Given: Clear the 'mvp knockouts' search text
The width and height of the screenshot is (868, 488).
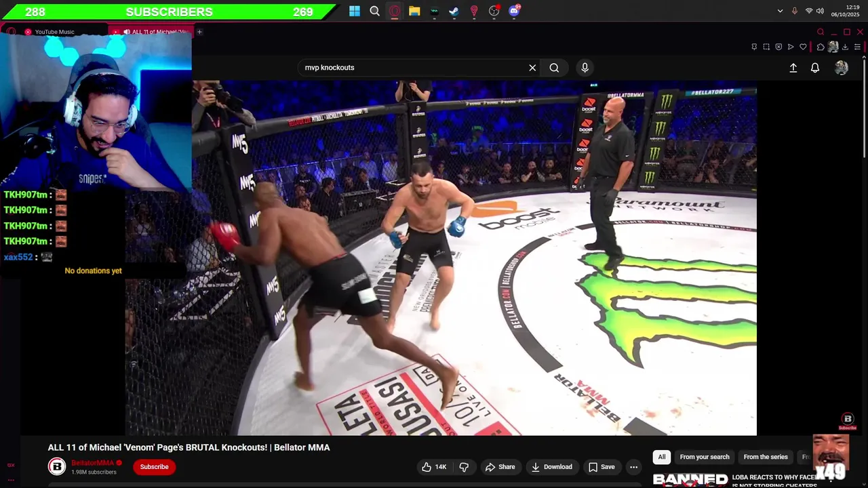Looking at the screenshot, I should 532,68.
